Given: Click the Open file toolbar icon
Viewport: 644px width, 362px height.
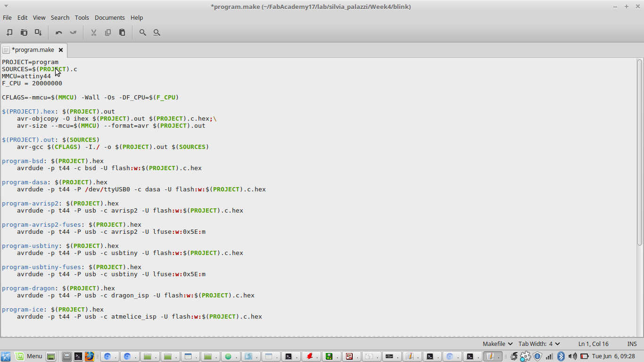Looking at the screenshot, I should coord(24,33).
